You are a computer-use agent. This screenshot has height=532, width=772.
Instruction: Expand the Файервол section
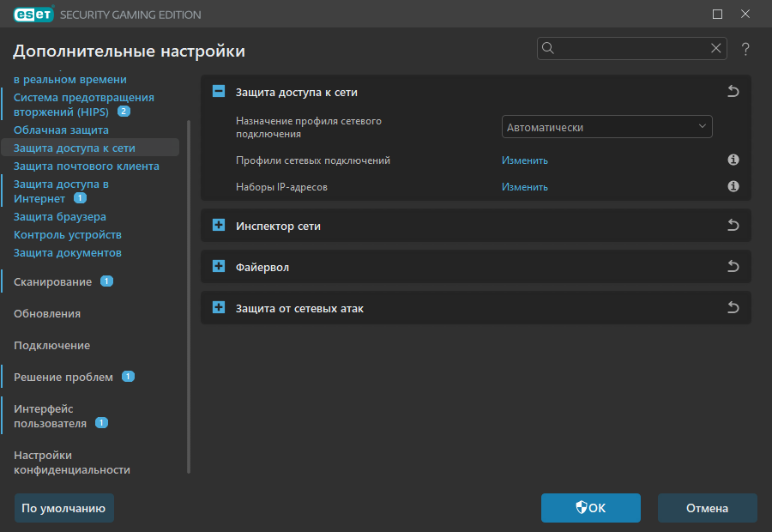coord(219,267)
